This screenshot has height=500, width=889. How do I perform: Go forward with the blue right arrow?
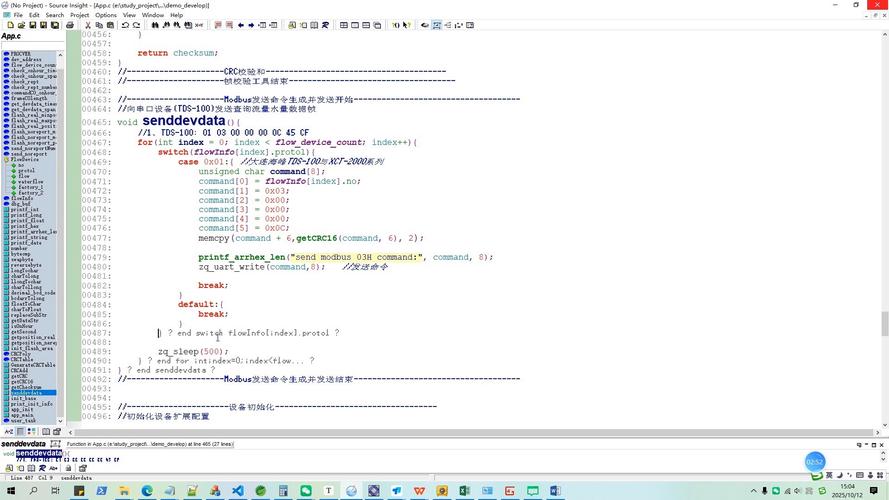(x=252, y=25)
